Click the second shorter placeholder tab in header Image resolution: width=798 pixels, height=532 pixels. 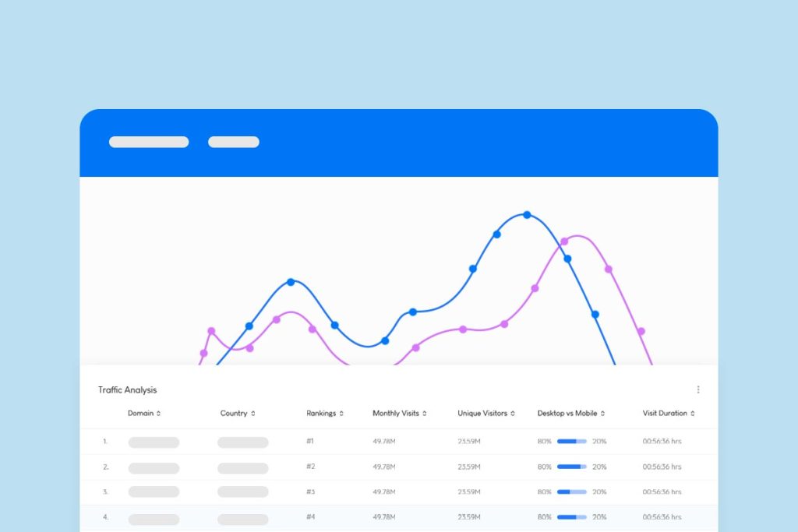point(234,142)
